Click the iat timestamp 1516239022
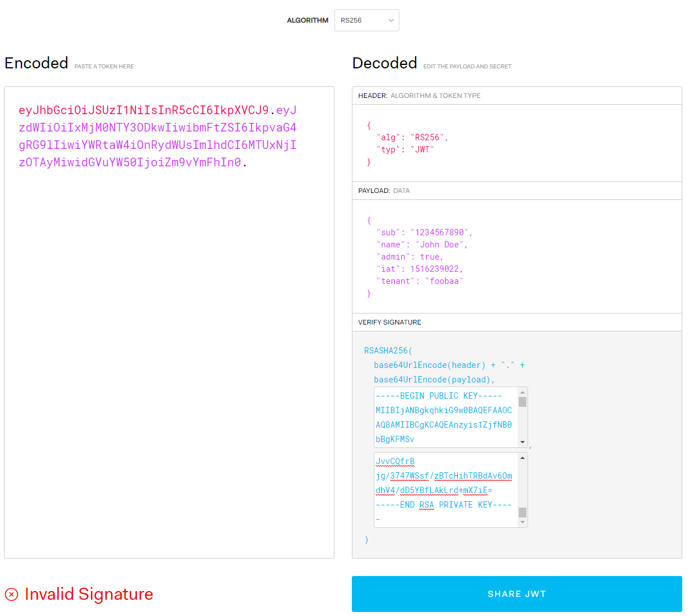 coord(434,269)
